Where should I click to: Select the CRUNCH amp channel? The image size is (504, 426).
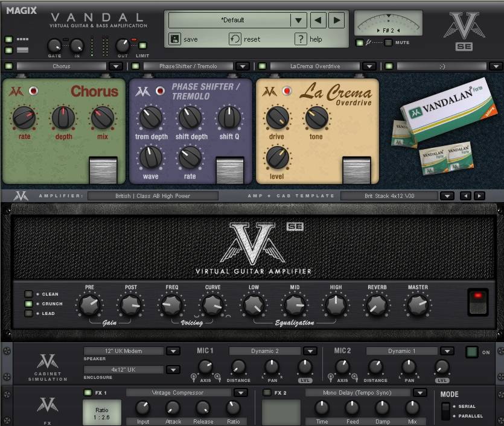(x=28, y=304)
